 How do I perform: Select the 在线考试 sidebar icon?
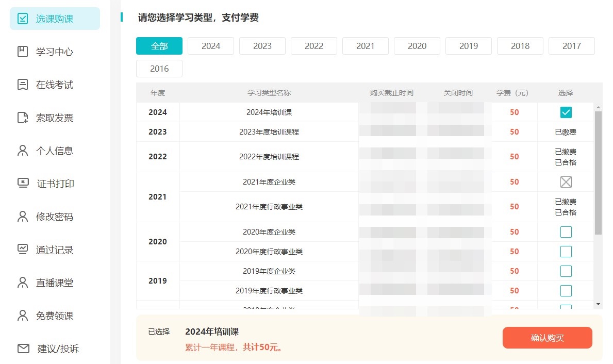point(23,84)
